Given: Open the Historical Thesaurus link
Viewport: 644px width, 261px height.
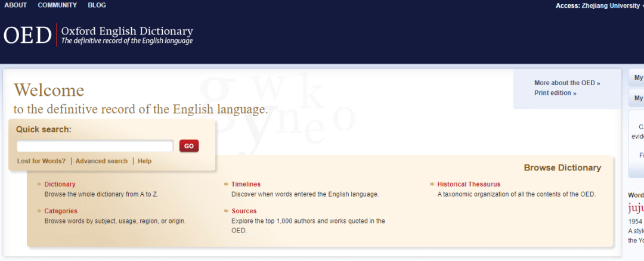Looking at the screenshot, I should pos(469,184).
